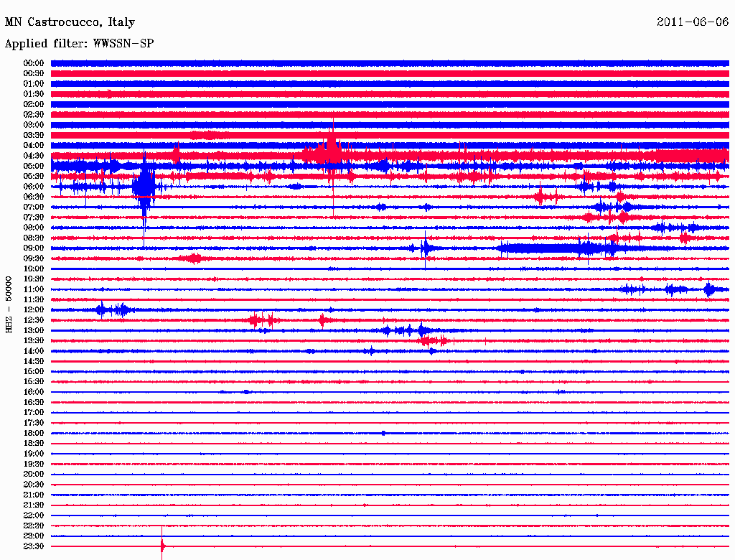Select the 04:30 time label

click(34, 156)
